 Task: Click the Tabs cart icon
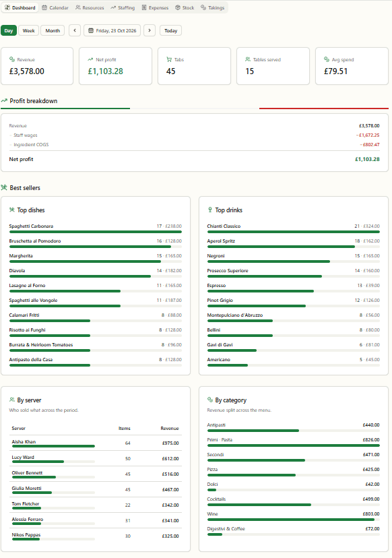169,59
